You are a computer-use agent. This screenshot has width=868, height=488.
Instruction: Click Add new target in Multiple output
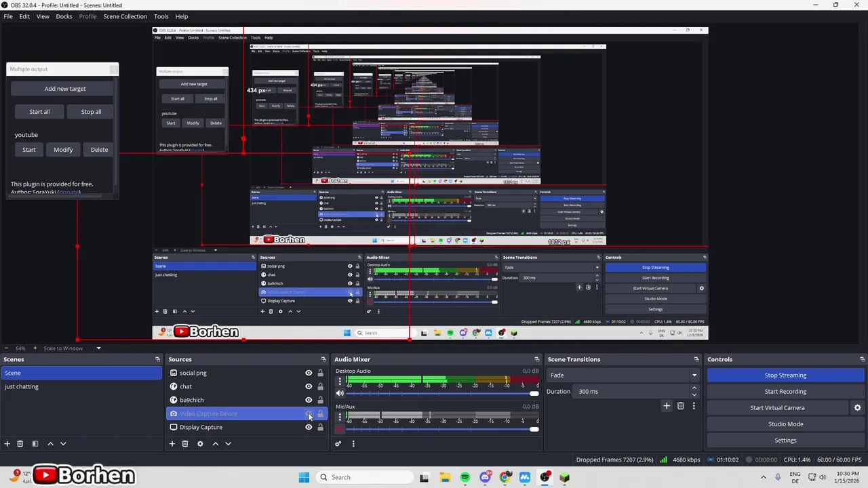[x=65, y=89]
